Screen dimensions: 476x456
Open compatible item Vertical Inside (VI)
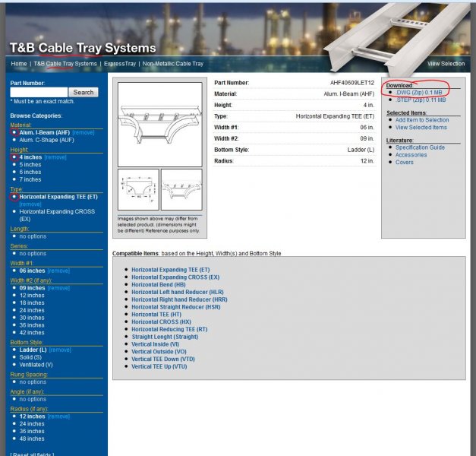pyautogui.click(x=155, y=344)
